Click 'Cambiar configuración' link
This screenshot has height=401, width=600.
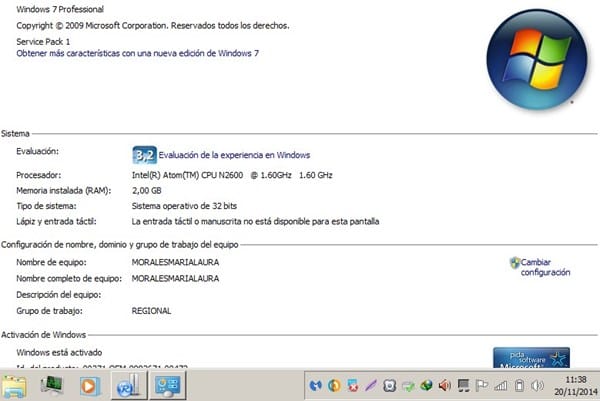coord(545,267)
